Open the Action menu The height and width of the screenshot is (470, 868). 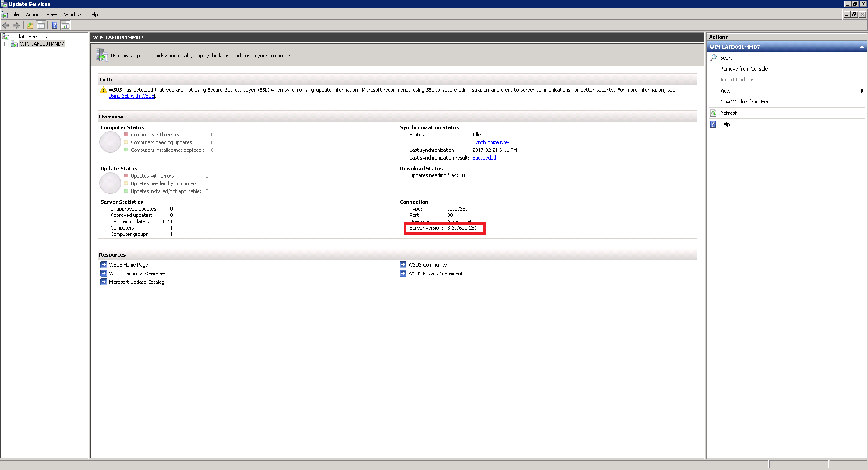pos(32,14)
